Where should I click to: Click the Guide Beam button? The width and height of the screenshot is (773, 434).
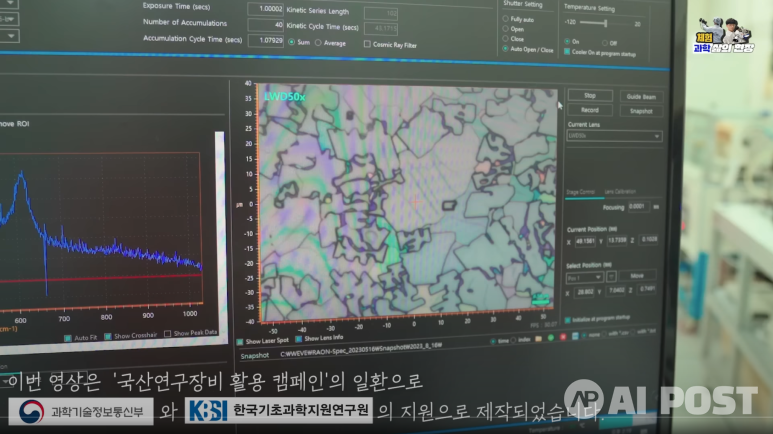641,97
